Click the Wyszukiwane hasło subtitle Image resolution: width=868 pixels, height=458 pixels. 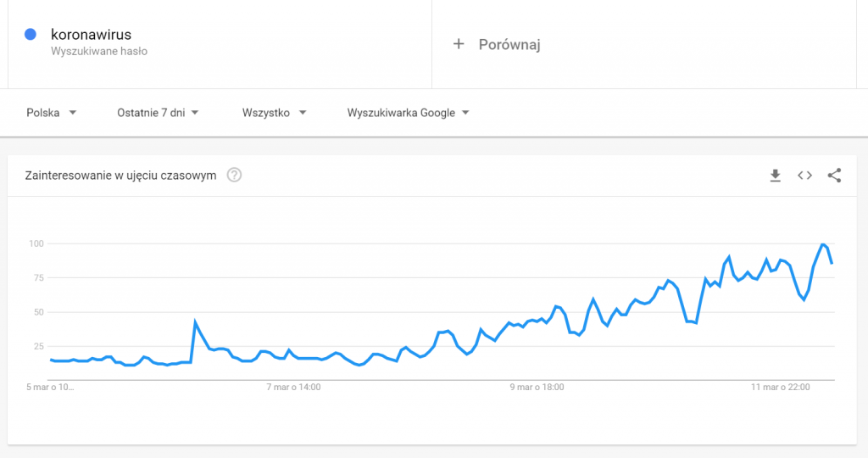[x=99, y=51]
